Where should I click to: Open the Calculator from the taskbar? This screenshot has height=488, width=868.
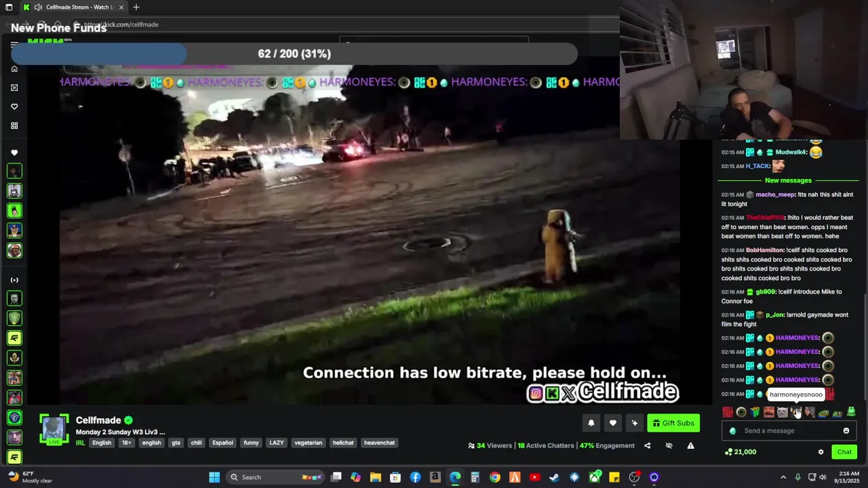click(475, 477)
